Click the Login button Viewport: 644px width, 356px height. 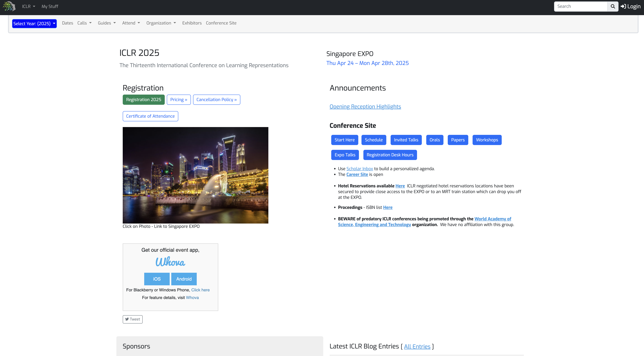pyautogui.click(x=630, y=7)
